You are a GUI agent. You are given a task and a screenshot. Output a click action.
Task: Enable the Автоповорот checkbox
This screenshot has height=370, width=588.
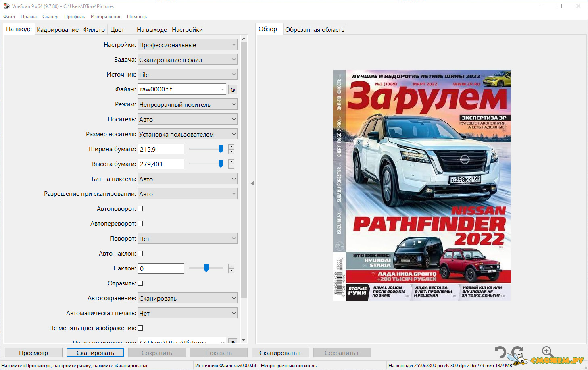click(x=140, y=209)
